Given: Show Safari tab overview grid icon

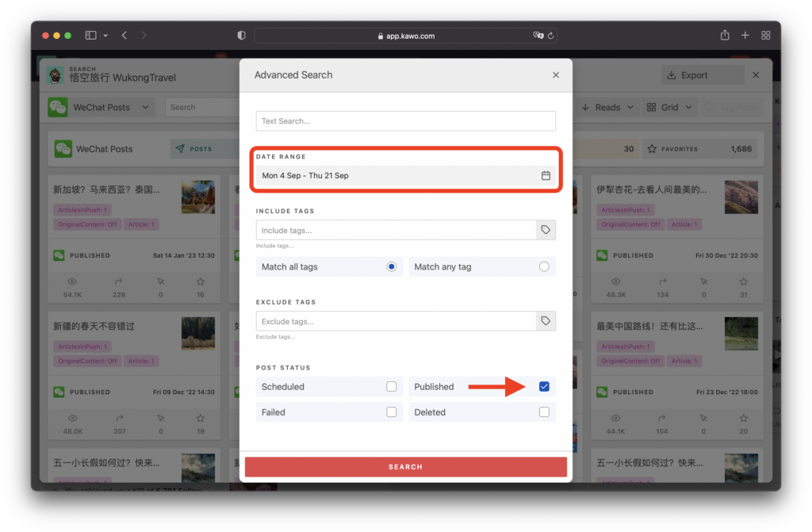Looking at the screenshot, I should click(766, 35).
